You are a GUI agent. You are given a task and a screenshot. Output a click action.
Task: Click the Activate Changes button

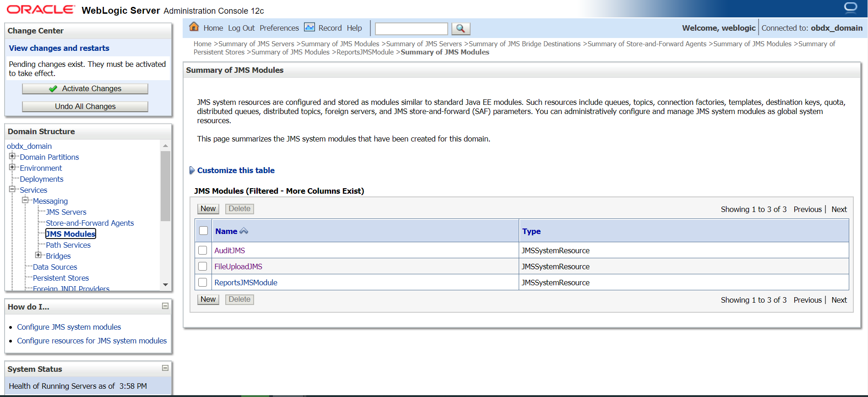[85, 89]
